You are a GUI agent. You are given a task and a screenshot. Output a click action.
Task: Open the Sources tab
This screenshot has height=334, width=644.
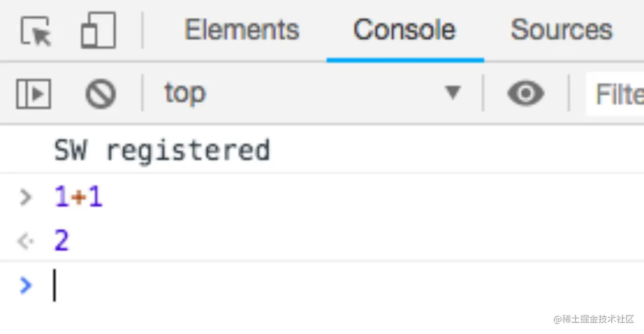(562, 30)
